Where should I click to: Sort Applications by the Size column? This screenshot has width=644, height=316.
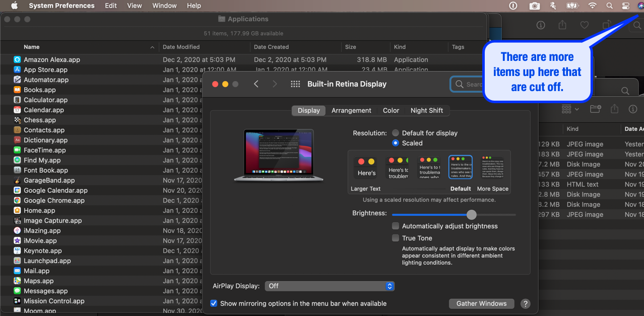click(x=365, y=47)
